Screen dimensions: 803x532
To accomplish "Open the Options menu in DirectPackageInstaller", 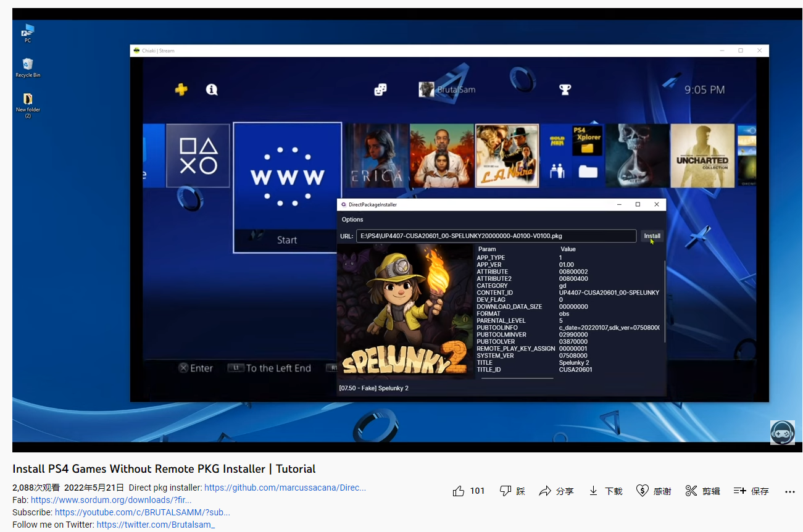I will (x=352, y=220).
